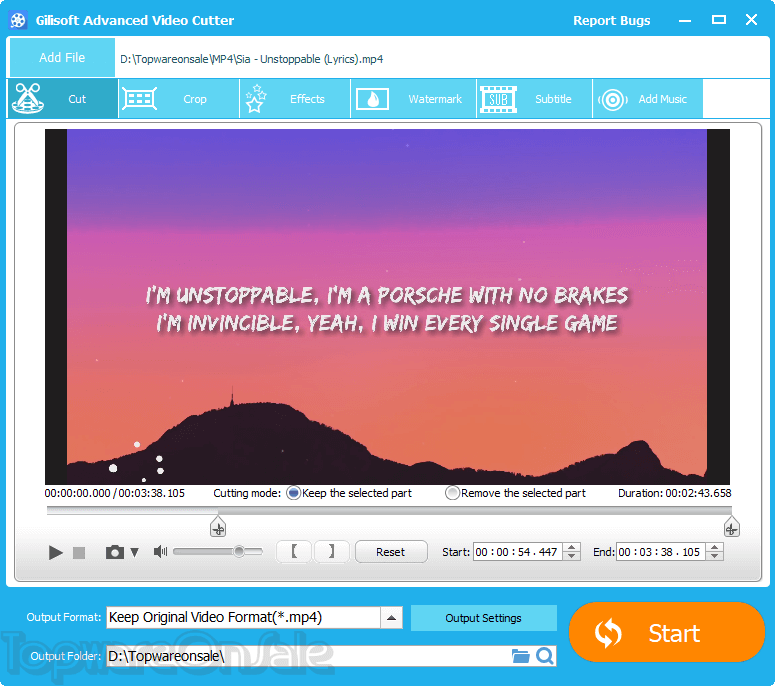Click the Add File button
The width and height of the screenshot is (775, 686).
(x=62, y=57)
